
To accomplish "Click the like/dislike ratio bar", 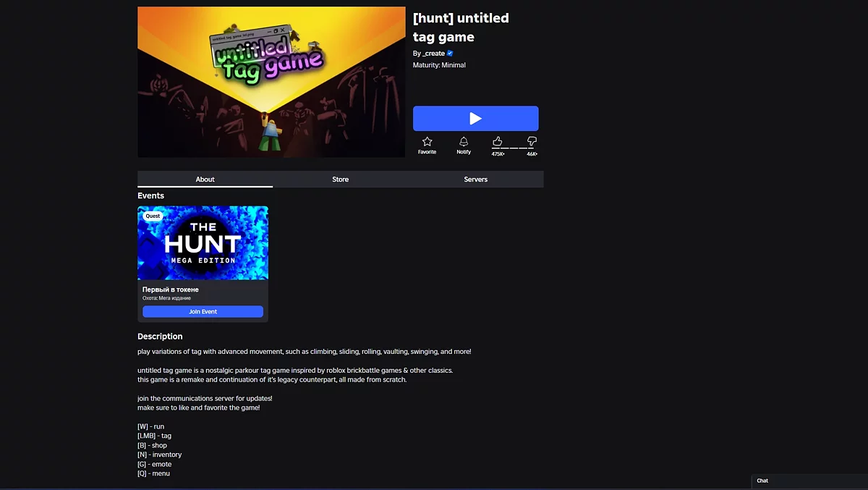I will [x=515, y=148].
